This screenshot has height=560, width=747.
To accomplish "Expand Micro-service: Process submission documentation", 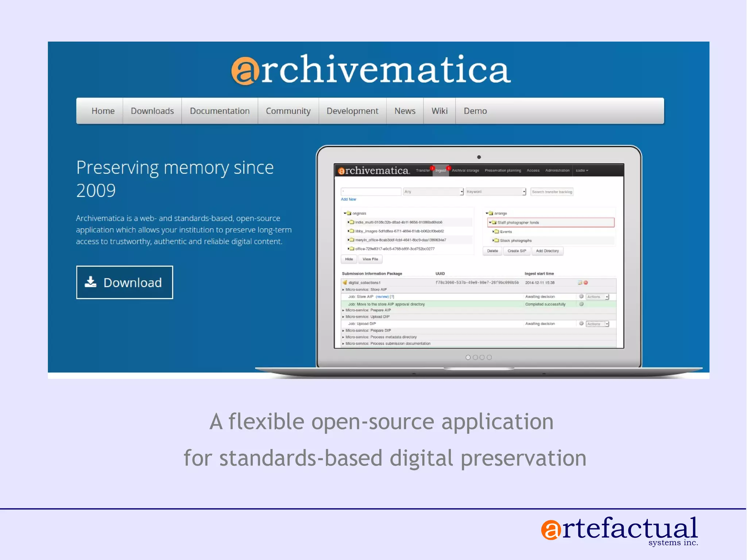I will pyautogui.click(x=343, y=343).
